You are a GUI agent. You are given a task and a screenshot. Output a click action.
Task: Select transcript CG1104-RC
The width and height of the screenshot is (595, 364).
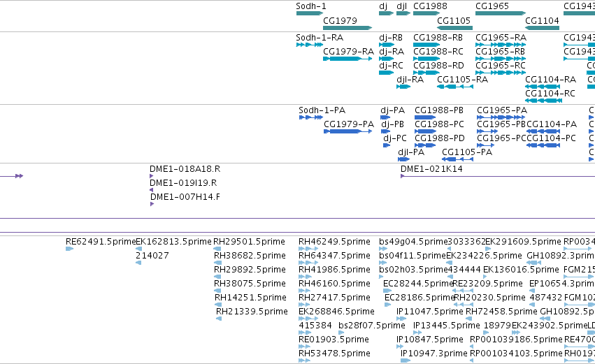543,101
